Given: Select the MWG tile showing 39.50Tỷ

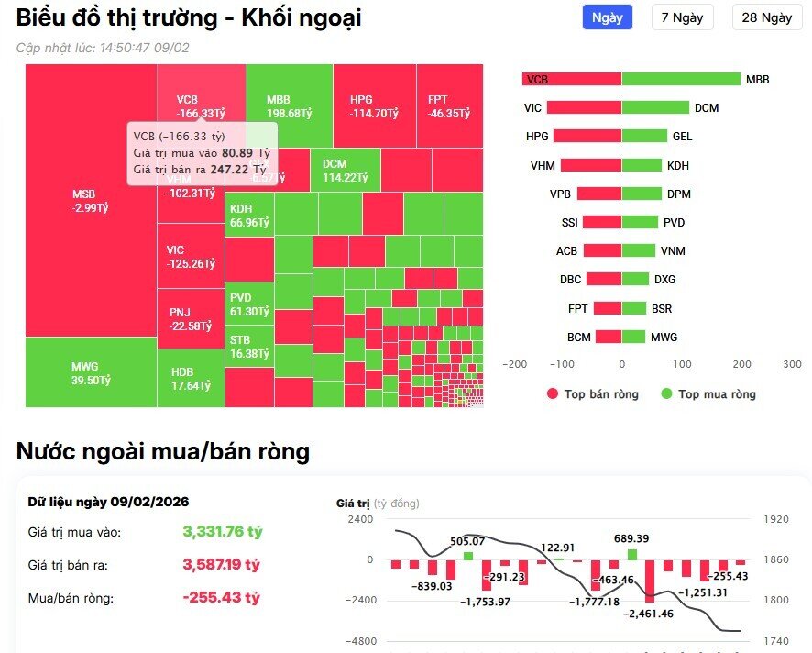Looking at the screenshot, I should [x=89, y=371].
